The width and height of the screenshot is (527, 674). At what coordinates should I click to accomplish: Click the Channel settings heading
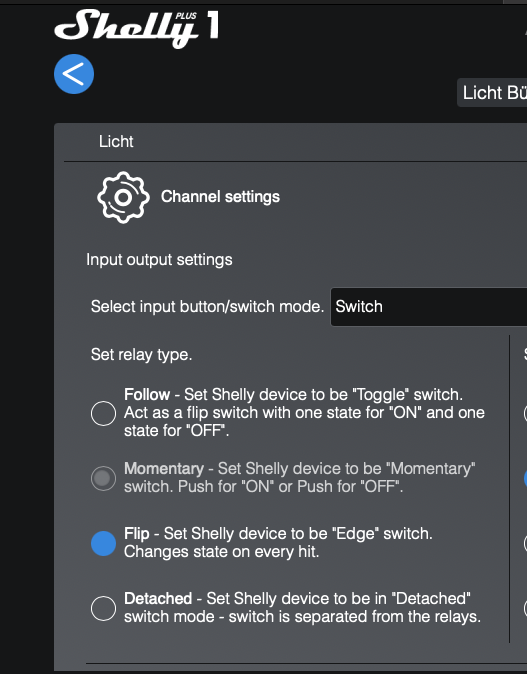tap(220, 197)
